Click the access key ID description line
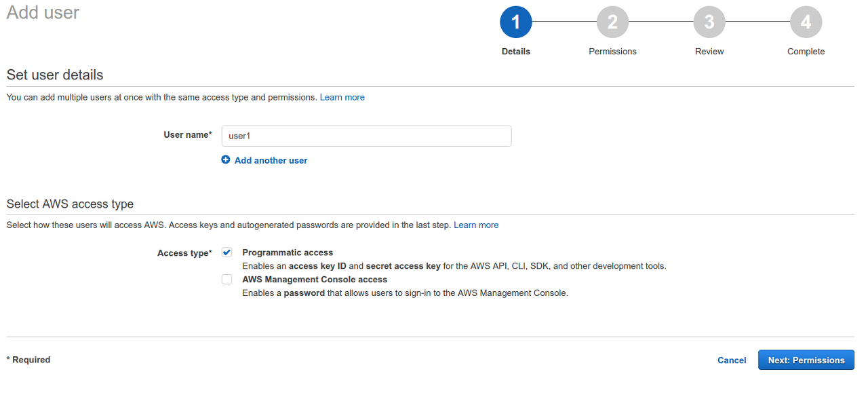Viewport: 868px width, 395px height. [454, 266]
